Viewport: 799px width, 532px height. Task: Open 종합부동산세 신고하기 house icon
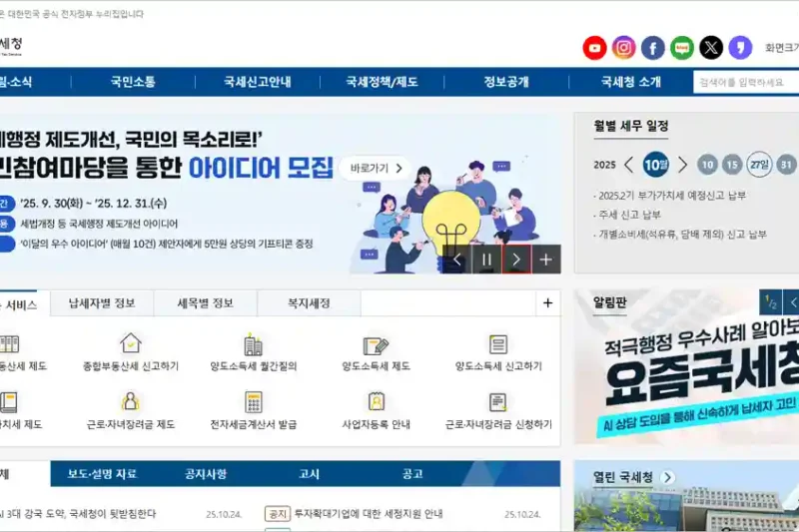tap(131, 343)
